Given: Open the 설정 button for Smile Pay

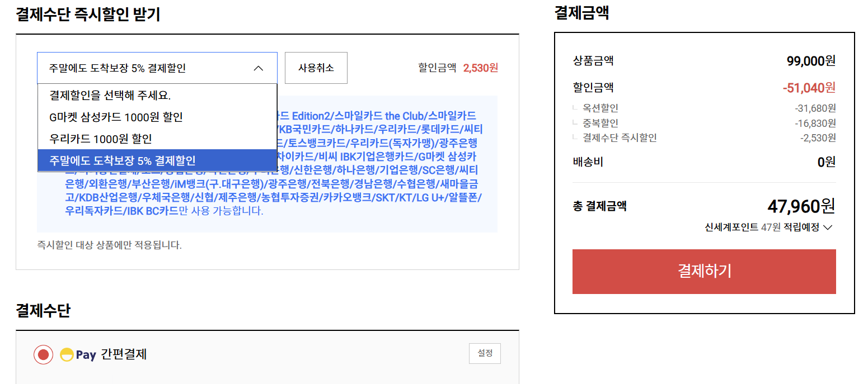Looking at the screenshot, I should click(485, 354).
